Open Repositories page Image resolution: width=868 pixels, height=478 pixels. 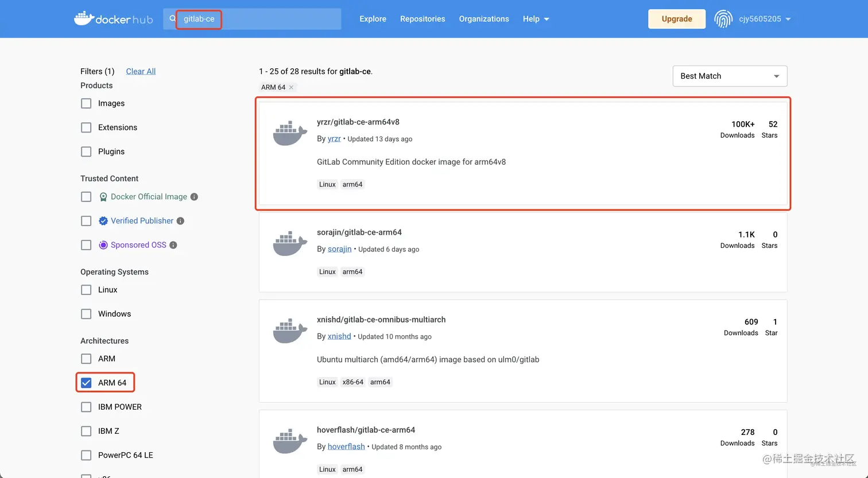pos(423,19)
